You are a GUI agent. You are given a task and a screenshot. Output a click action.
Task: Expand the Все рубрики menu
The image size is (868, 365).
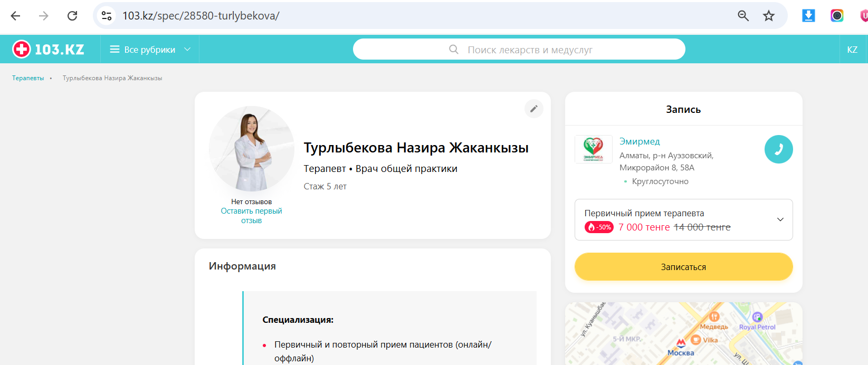(x=150, y=50)
